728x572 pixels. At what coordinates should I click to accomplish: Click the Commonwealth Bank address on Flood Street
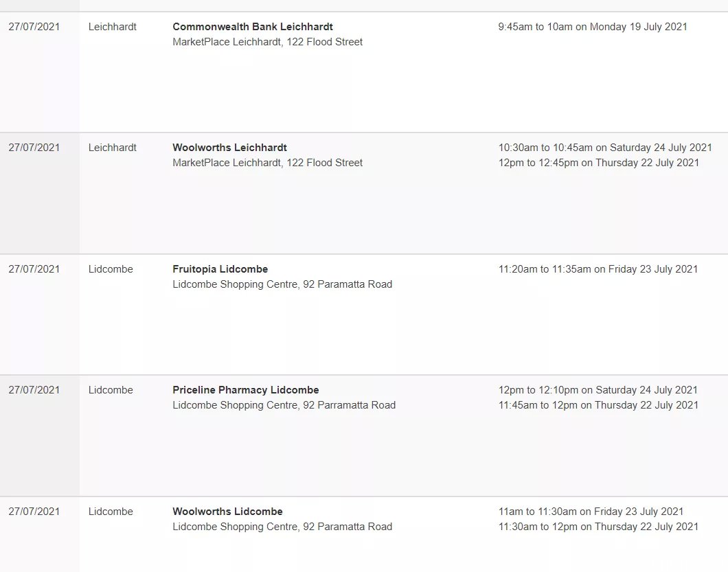(x=267, y=42)
